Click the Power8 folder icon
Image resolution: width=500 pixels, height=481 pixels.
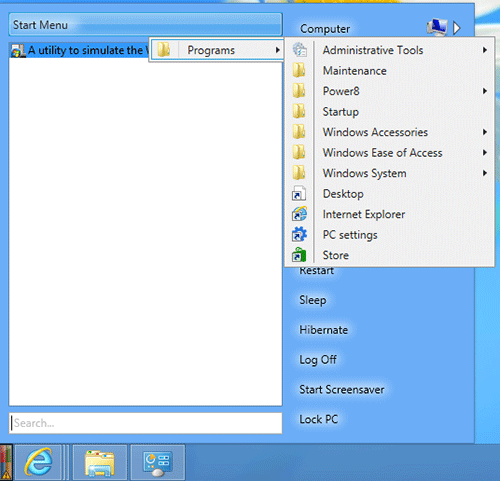click(299, 91)
